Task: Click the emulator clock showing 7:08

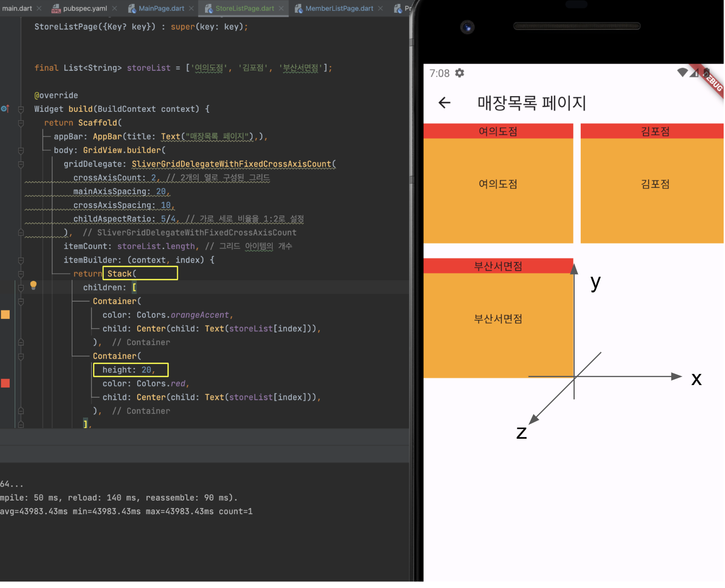Action: [439, 73]
